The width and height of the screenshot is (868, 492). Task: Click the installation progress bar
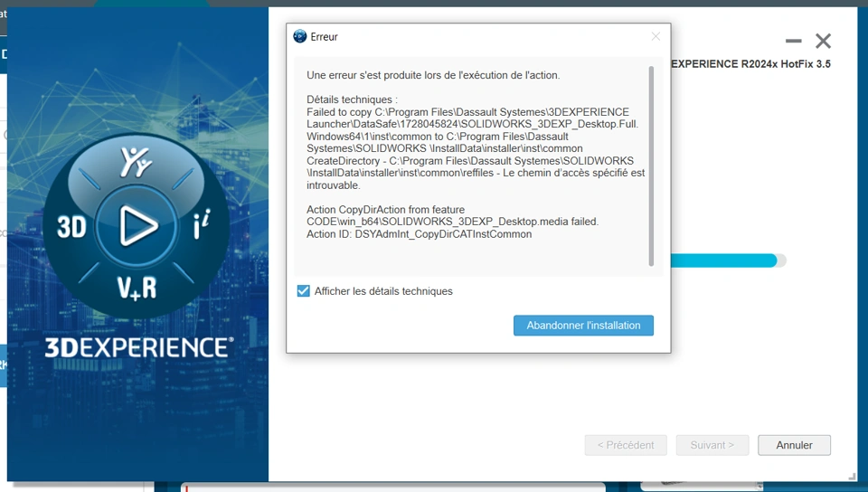(x=729, y=260)
